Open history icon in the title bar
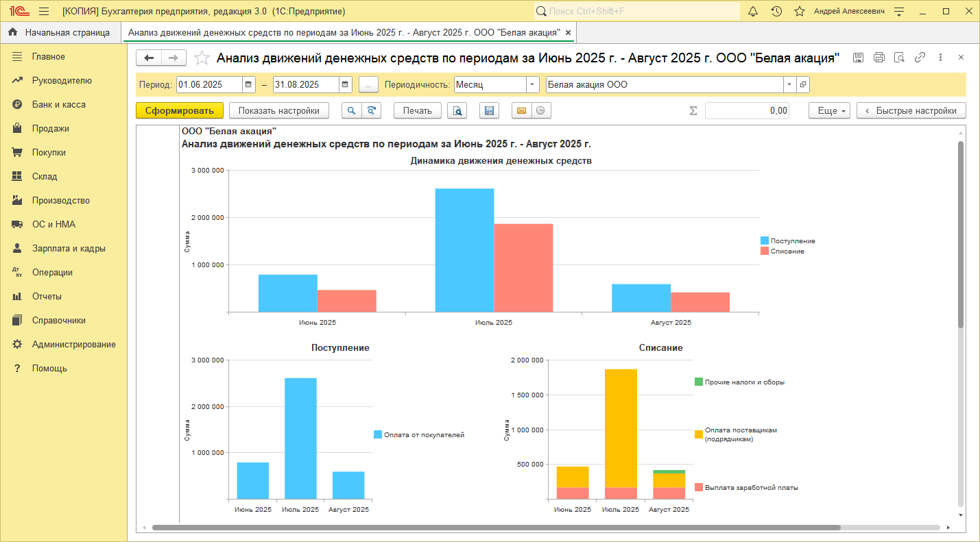Screen dimensions: 980x542 [776, 12]
